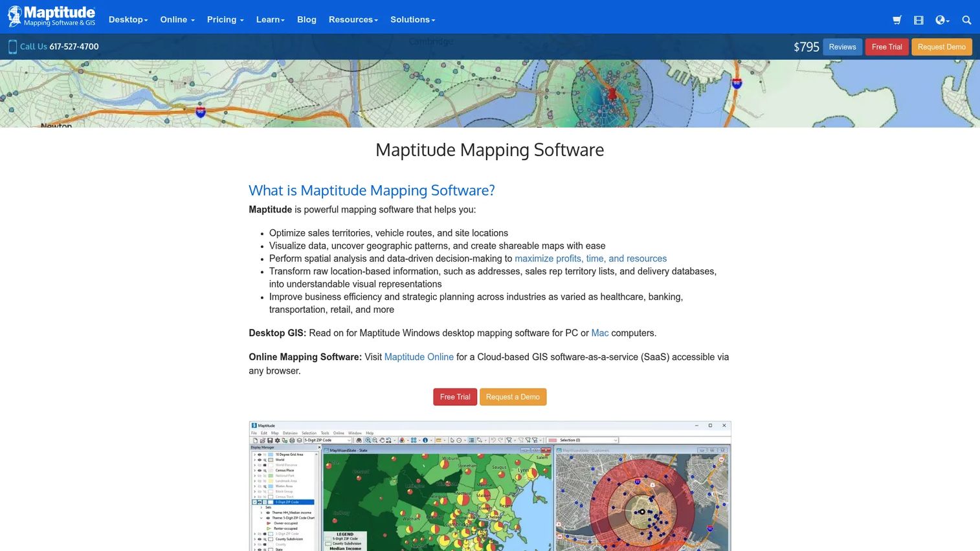
Task: Click the phone icon beside Call Us
Action: tap(12, 47)
